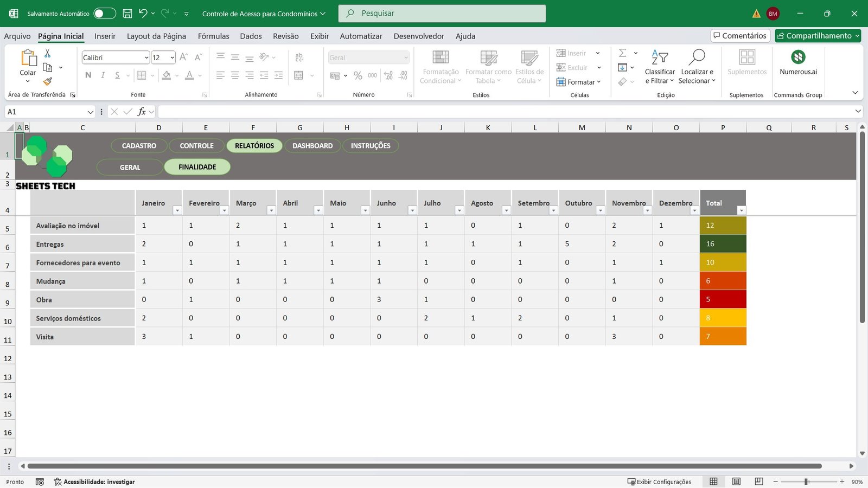The image size is (868, 488).
Task: Open the font name Calibri dropdown
Action: [146, 57]
